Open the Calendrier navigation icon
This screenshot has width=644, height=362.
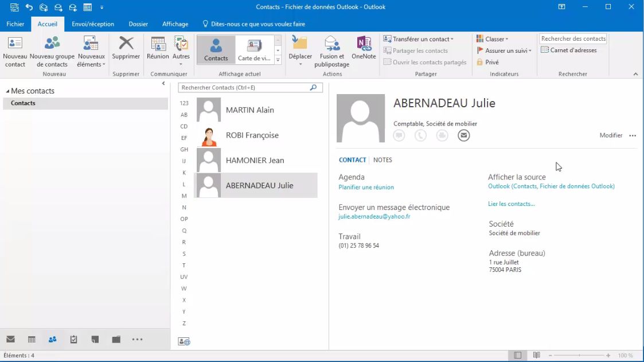point(31,339)
